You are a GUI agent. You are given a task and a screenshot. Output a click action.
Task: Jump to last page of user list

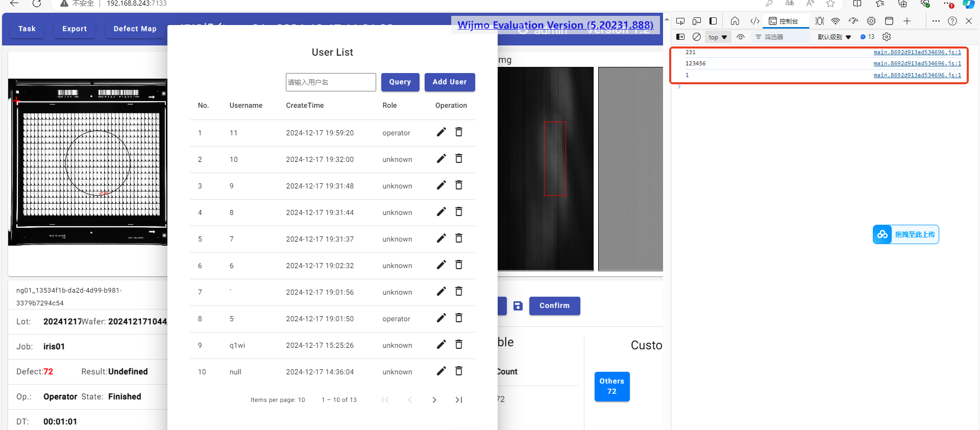coord(459,400)
